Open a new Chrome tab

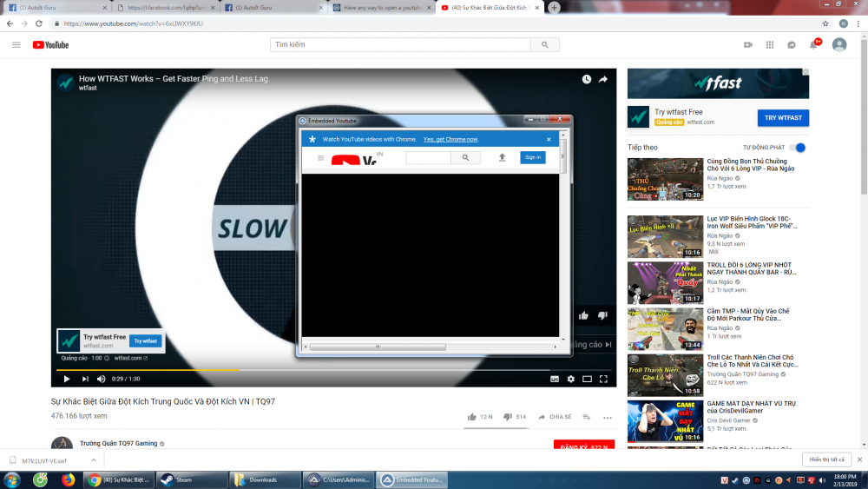click(x=554, y=8)
